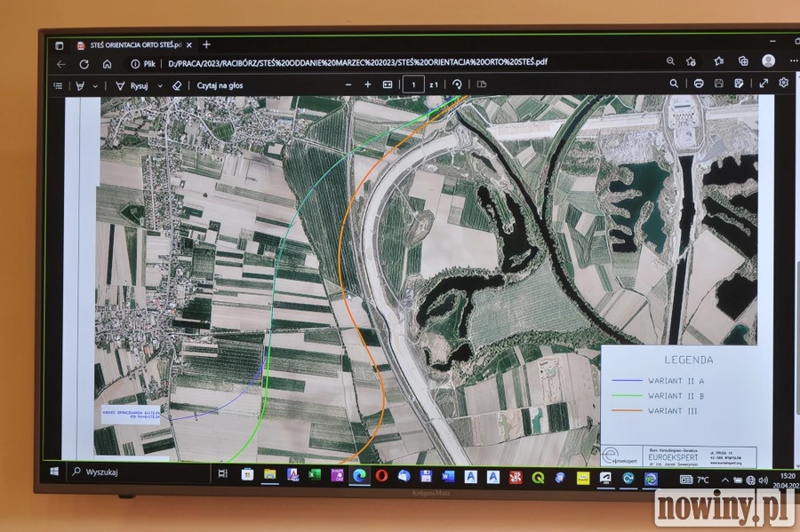
Task: Launch Opera browser from taskbar
Action: pyautogui.click(x=381, y=476)
